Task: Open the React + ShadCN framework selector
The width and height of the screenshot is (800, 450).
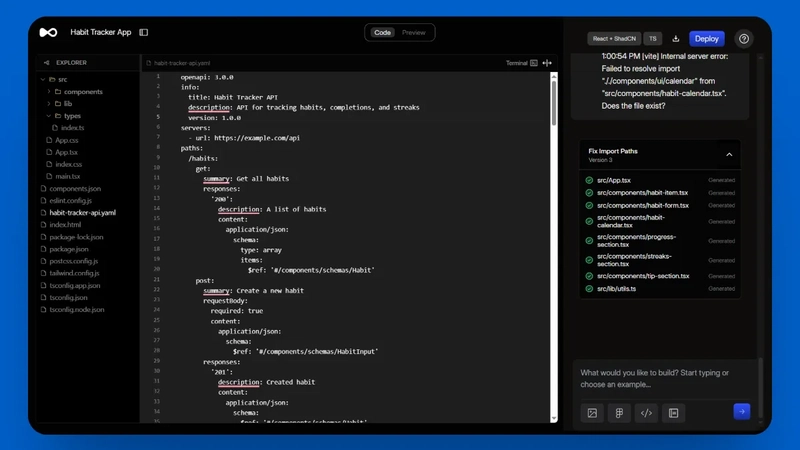Action: [x=614, y=39]
